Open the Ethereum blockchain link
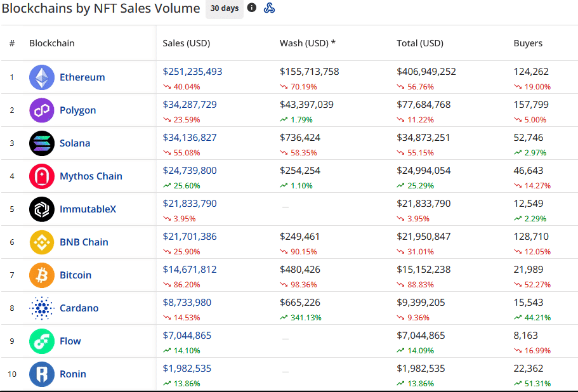Viewport: 578px width, 392px height. pos(82,77)
